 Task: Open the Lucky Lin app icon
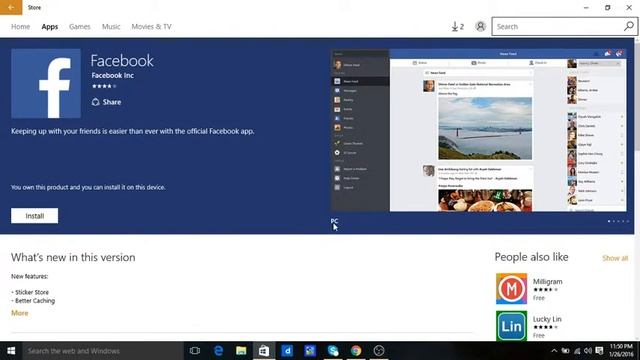click(x=511, y=326)
